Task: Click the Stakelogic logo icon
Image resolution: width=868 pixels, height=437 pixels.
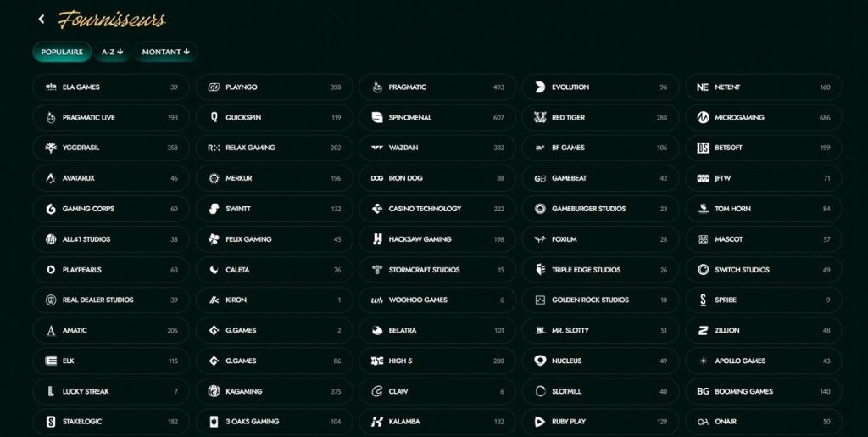Action: pos(50,422)
